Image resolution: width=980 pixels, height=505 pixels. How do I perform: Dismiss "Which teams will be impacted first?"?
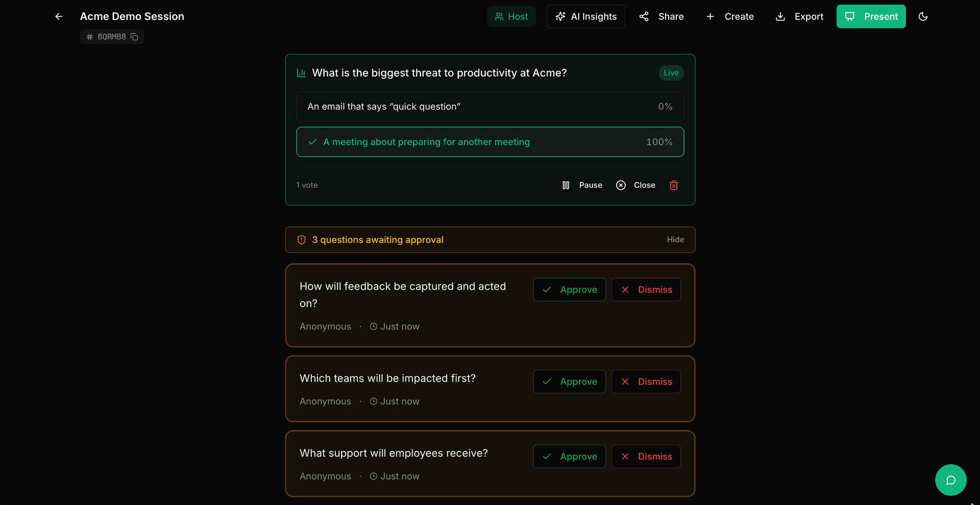646,382
